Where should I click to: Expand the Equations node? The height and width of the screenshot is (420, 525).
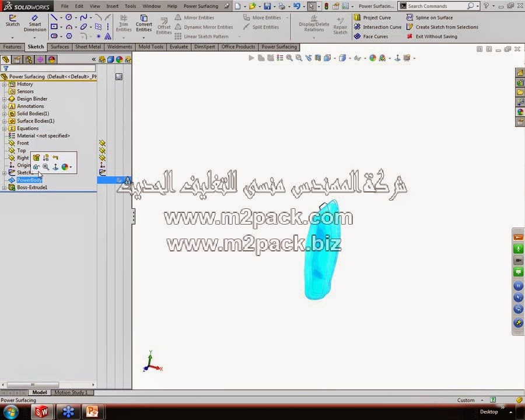pos(4,128)
